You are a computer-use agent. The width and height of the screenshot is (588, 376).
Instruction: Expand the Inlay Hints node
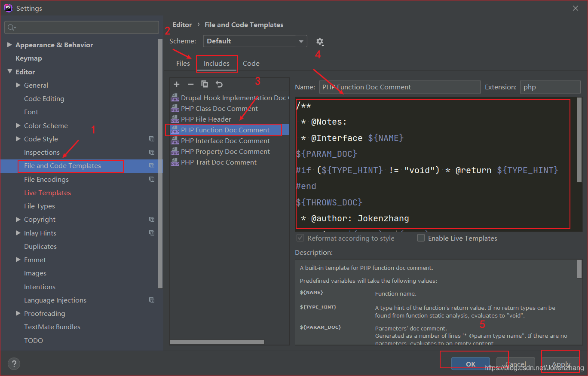[18, 233]
